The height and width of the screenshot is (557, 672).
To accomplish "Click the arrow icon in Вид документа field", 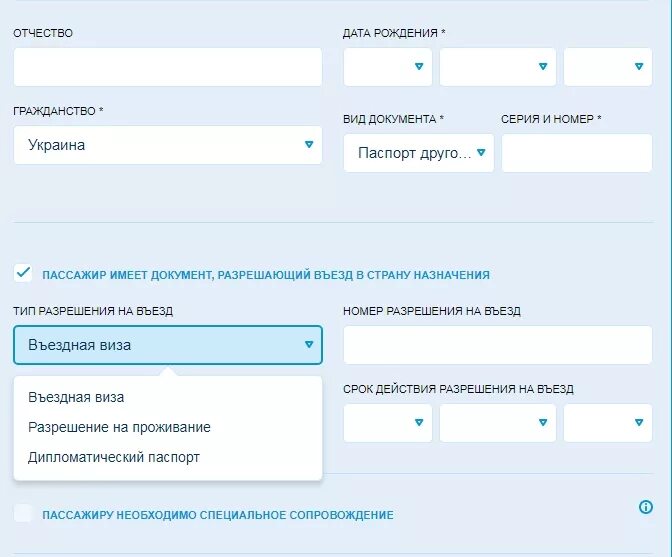I will click(481, 153).
